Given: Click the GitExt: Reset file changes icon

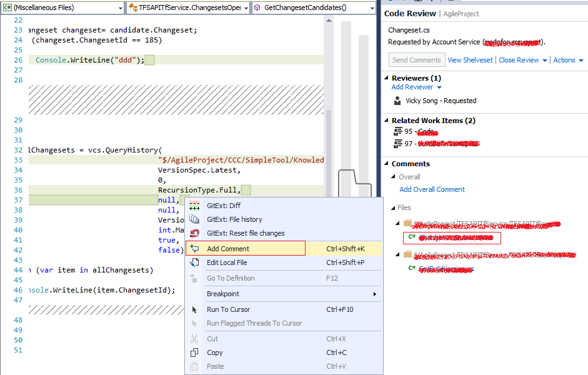Looking at the screenshot, I should 194,233.
